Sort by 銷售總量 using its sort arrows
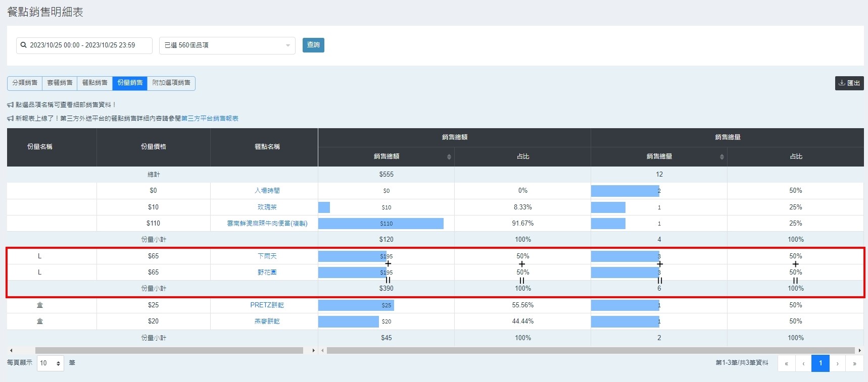868x382 pixels. coord(721,157)
